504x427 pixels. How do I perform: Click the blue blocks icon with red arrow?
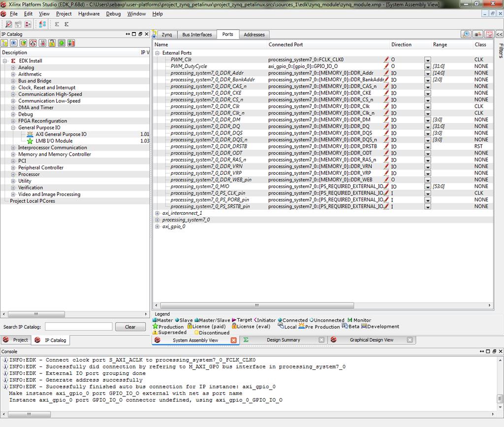click(42, 24)
